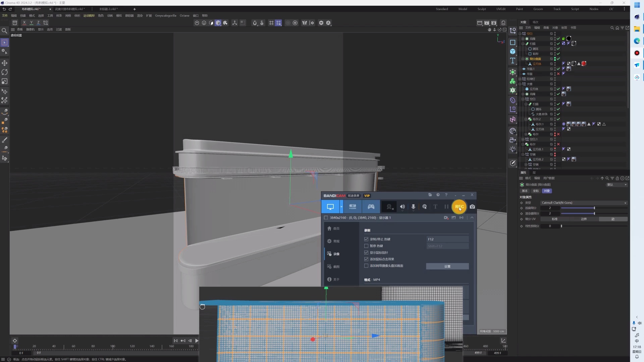Click the 设置 button next to webcam overlay
This screenshot has height=362, width=644.
447,266
